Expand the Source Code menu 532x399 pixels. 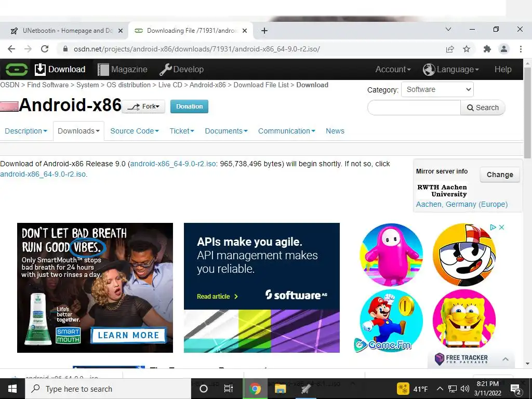point(135,131)
